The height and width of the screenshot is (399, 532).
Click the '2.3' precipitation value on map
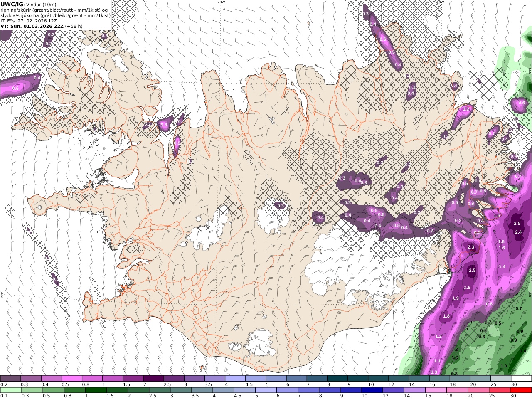coord(471,247)
